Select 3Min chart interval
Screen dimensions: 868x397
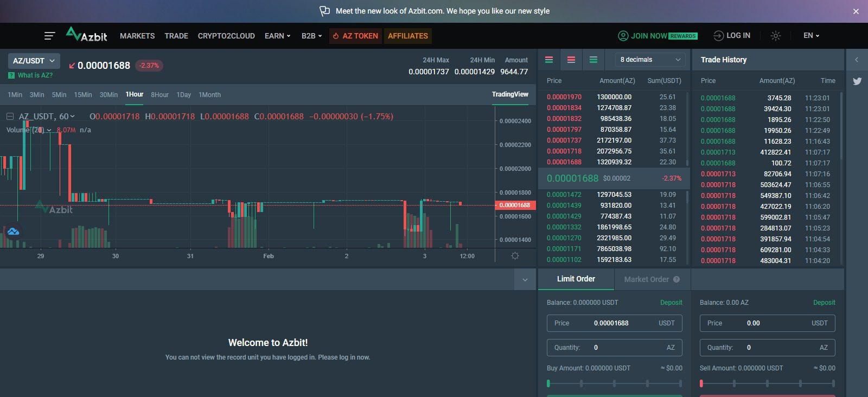37,95
